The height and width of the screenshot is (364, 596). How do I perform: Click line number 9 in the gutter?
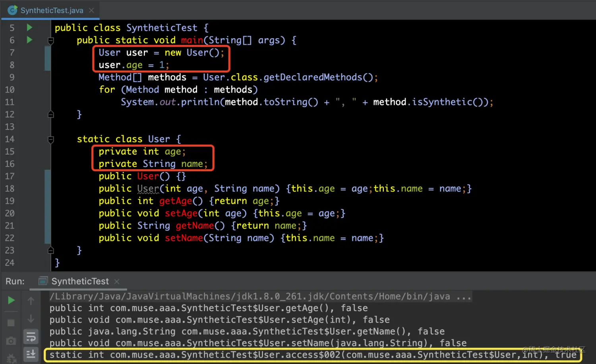(12, 77)
